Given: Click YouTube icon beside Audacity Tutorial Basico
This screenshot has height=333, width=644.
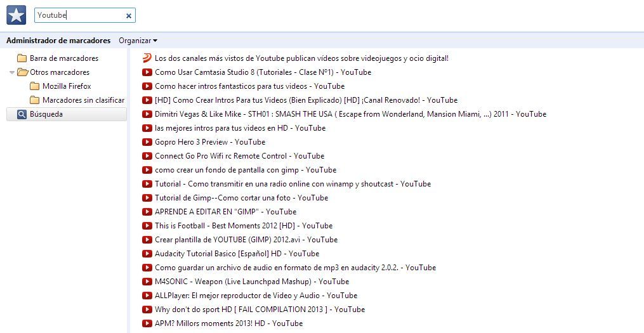Looking at the screenshot, I should 147,254.
